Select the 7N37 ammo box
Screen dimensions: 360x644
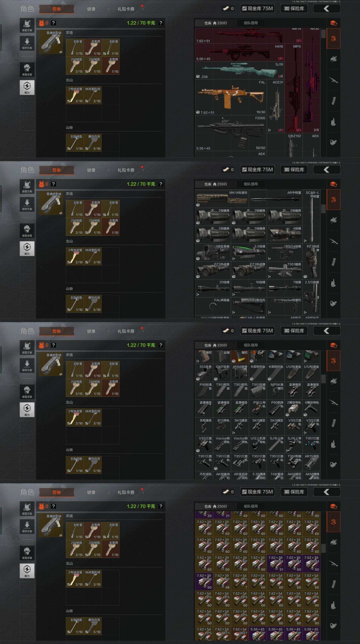(x=240, y=635)
